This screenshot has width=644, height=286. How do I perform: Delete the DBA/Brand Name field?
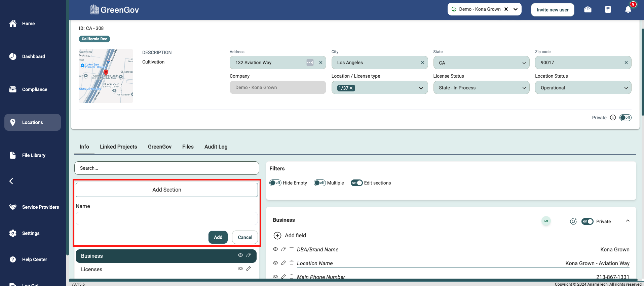tap(292, 249)
